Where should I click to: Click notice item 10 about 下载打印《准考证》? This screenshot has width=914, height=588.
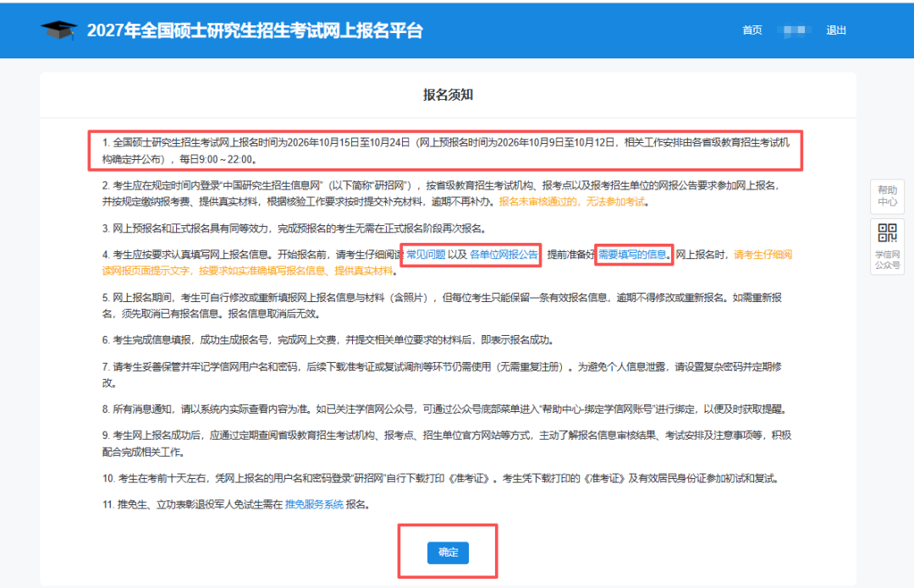441,479
